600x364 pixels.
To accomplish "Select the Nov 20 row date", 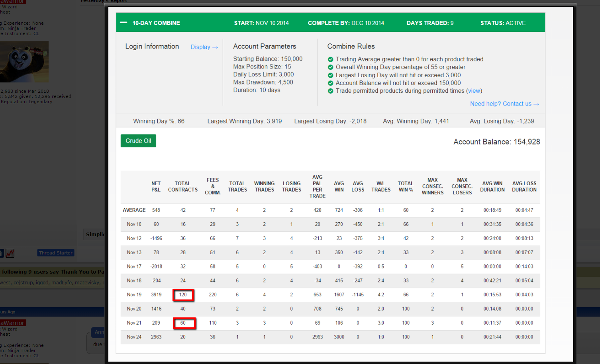I will click(134, 309).
